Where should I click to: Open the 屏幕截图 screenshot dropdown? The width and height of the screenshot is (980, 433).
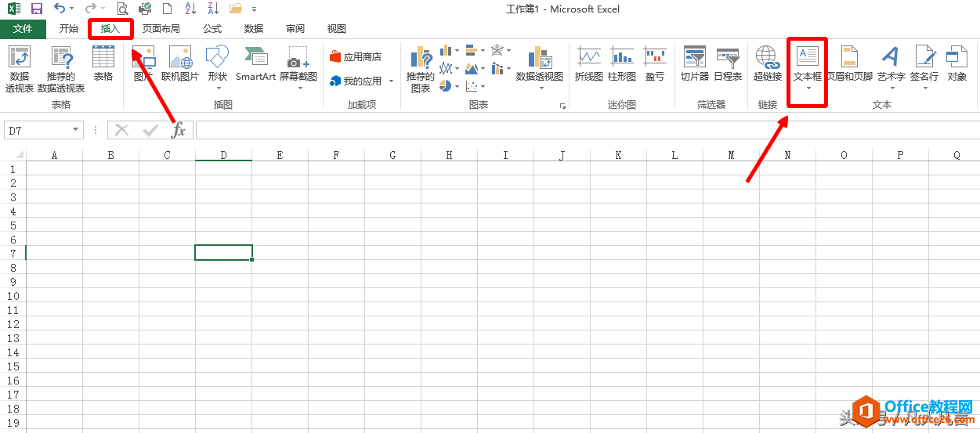[x=298, y=68]
